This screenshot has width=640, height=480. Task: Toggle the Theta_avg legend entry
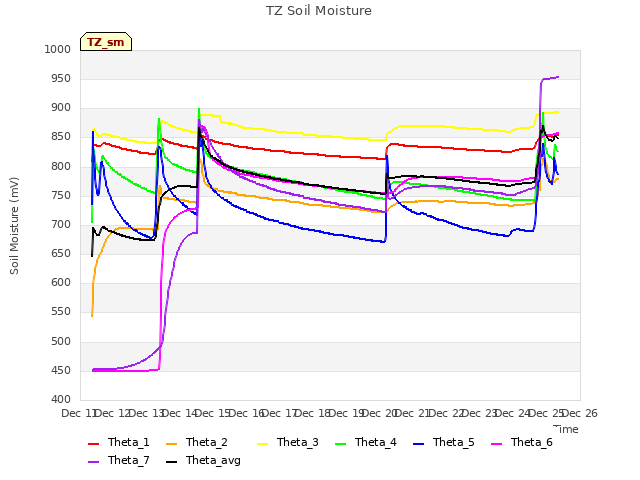pos(203,460)
